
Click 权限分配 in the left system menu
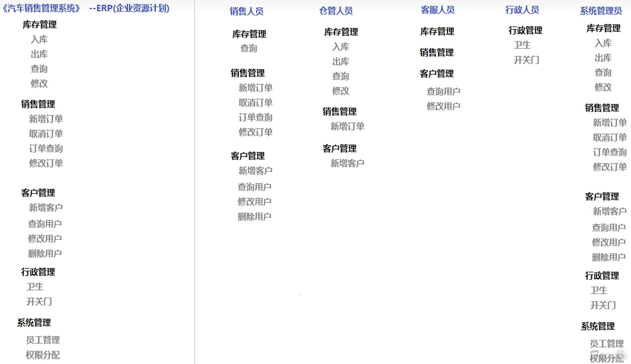coord(43,355)
